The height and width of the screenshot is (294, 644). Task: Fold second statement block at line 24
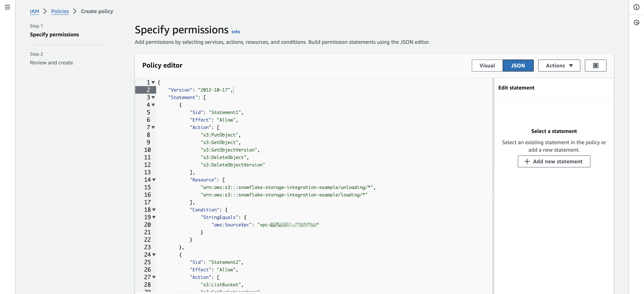click(154, 255)
